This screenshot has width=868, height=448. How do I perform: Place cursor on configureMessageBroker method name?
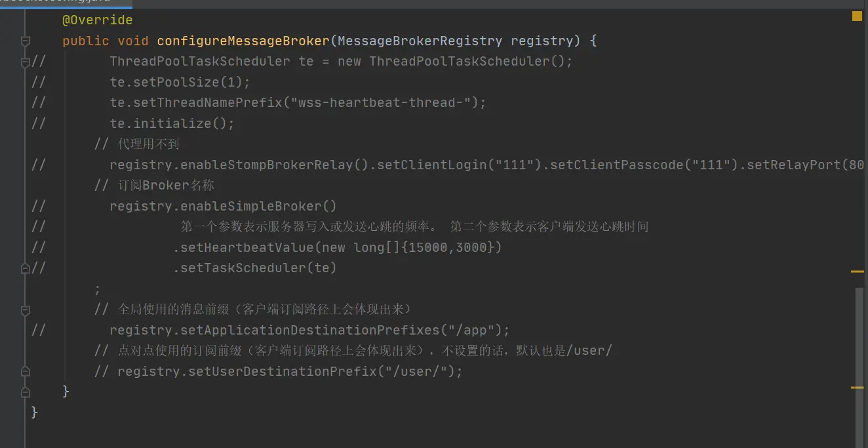(x=243, y=41)
